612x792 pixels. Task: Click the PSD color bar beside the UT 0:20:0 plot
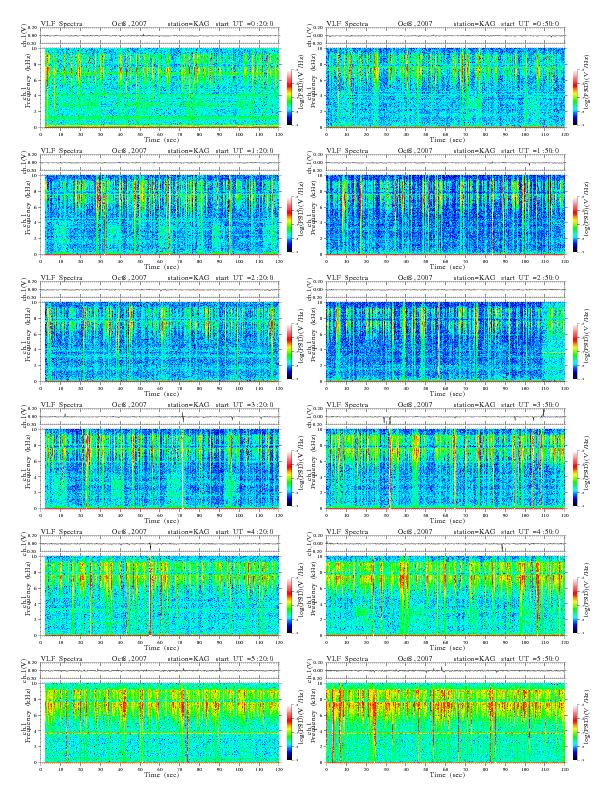pos(289,97)
